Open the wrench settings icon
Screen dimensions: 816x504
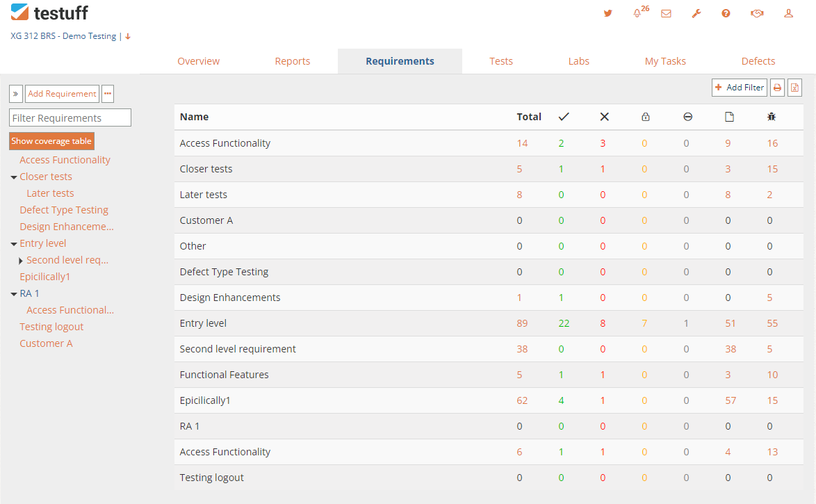pyautogui.click(x=696, y=13)
